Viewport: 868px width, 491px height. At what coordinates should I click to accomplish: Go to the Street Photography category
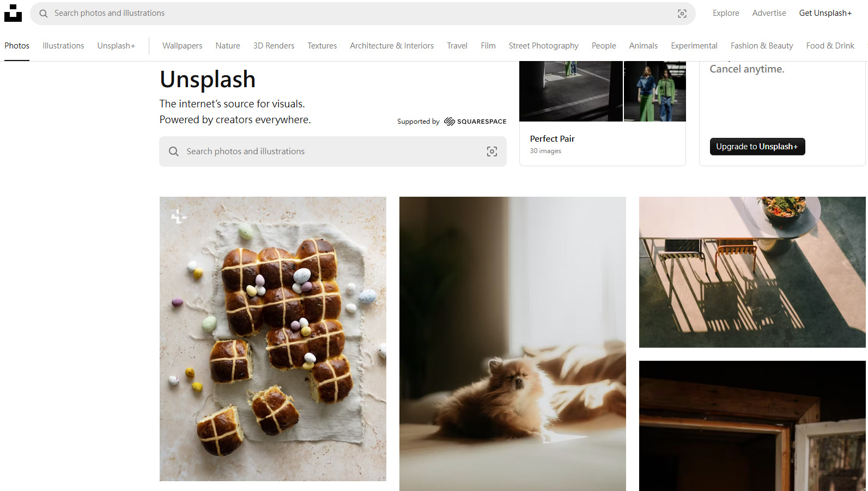tap(543, 46)
